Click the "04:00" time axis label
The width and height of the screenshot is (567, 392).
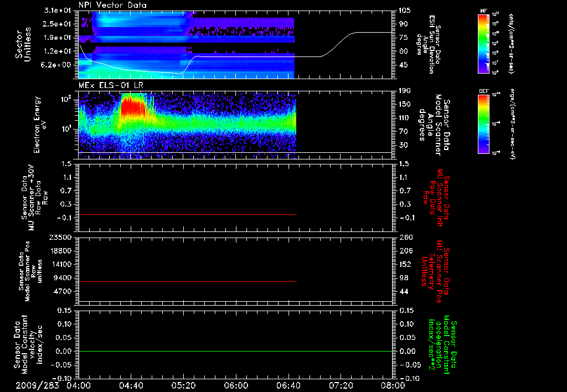pyautogui.click(x=79, y=385)
